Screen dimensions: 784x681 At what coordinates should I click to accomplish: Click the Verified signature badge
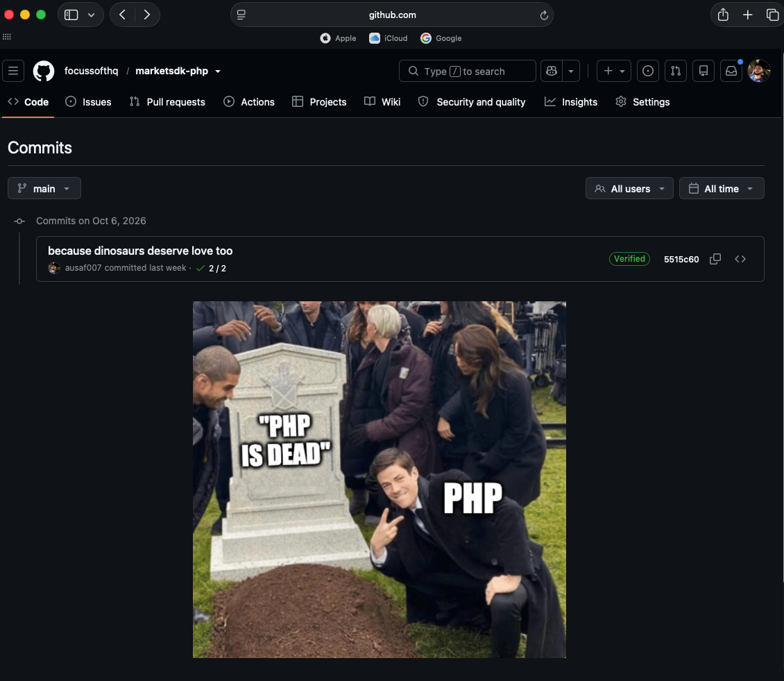pyautogui.click(x=629, y=259)
